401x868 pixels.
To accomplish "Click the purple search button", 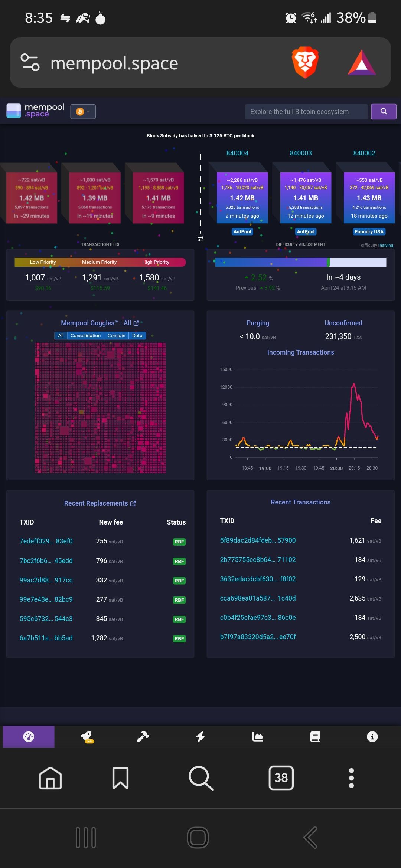I will 384,111.
